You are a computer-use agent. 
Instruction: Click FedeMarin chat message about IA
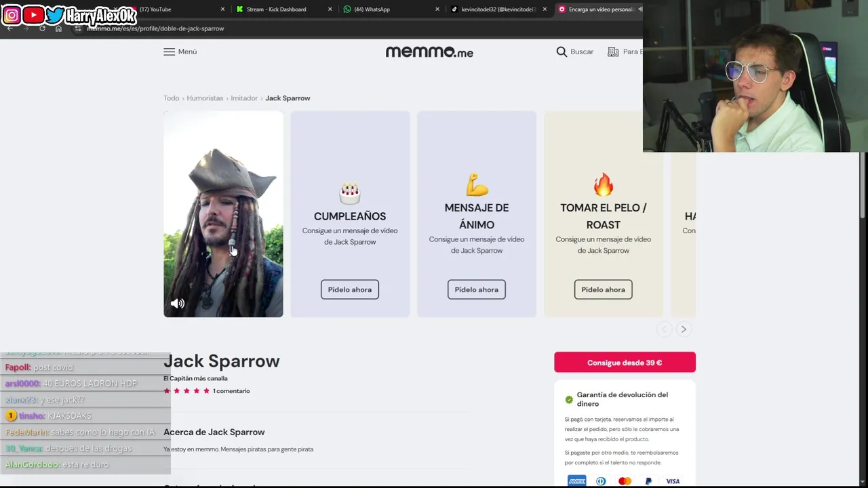coord(104,432)
